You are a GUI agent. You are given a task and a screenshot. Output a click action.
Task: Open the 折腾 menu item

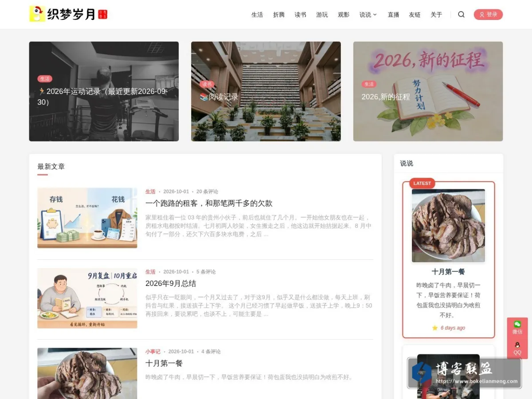(x=279, y=15)
